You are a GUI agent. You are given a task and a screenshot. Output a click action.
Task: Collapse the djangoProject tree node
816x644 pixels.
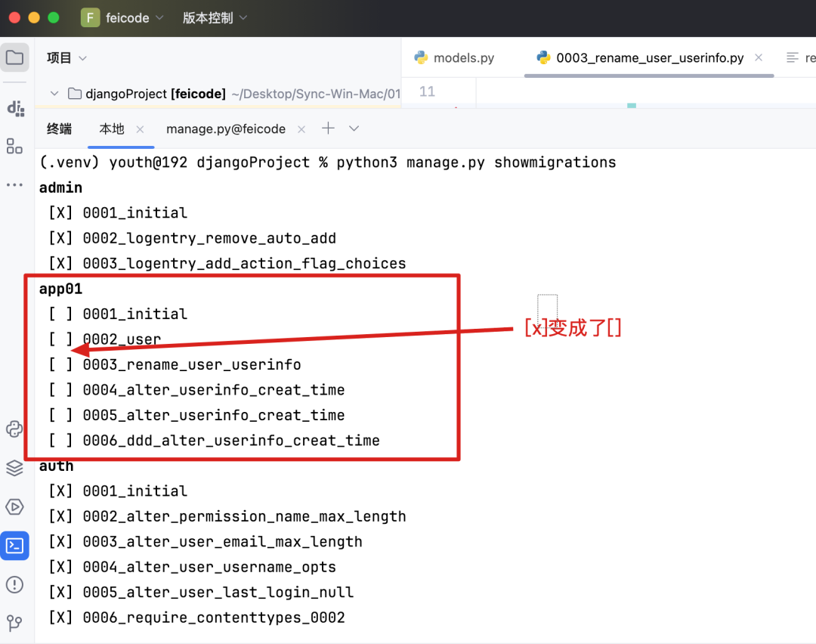54,94
